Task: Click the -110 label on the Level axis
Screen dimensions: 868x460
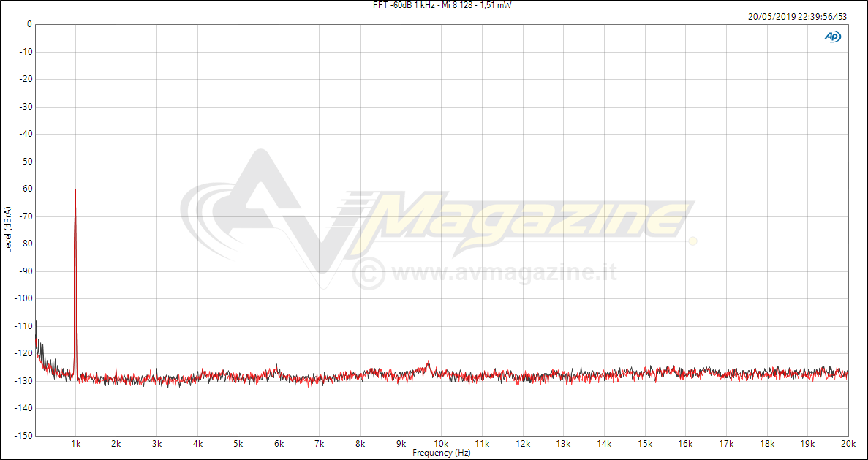Action: point(24,326)
